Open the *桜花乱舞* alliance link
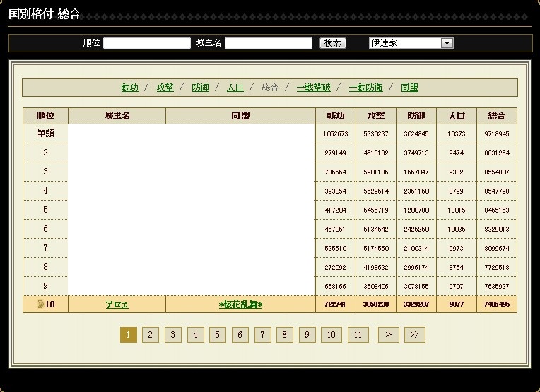The image size is (540, 392). (x=240, y=304)
